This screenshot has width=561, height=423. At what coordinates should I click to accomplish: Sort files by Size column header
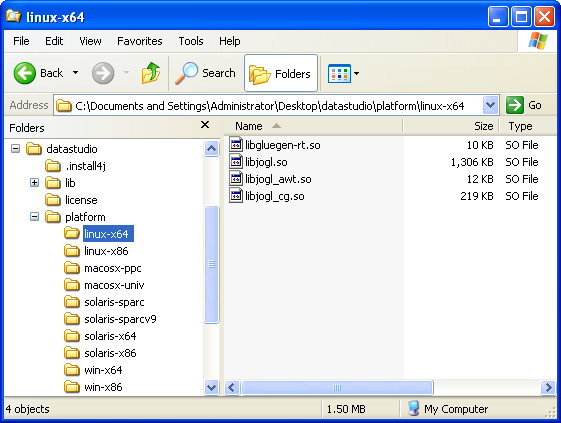coord(451,126)
